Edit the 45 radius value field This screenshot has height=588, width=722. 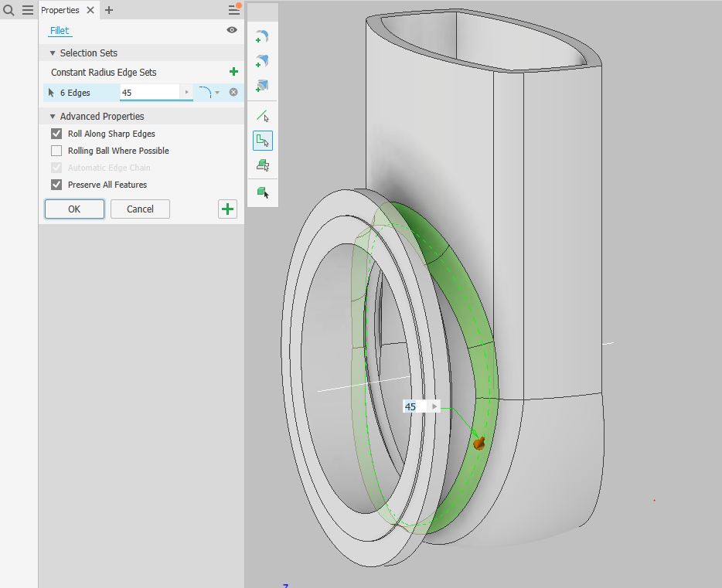[151, 92]
